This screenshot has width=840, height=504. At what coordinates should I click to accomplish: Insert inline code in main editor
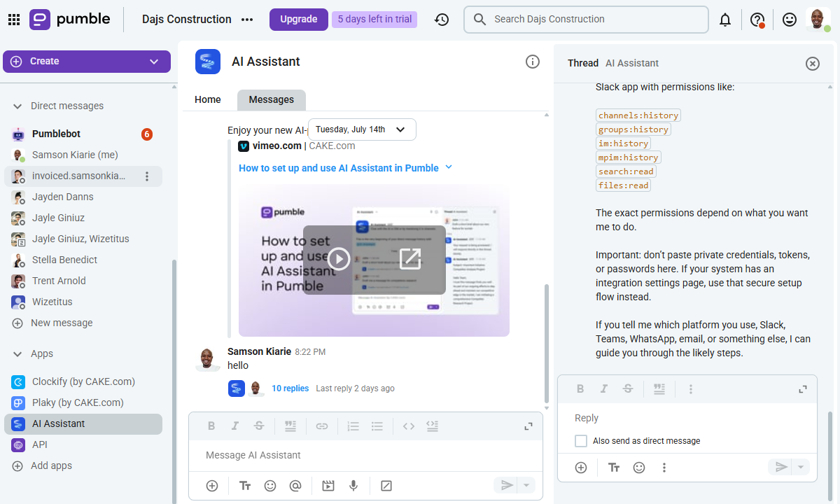click(409, 426)
